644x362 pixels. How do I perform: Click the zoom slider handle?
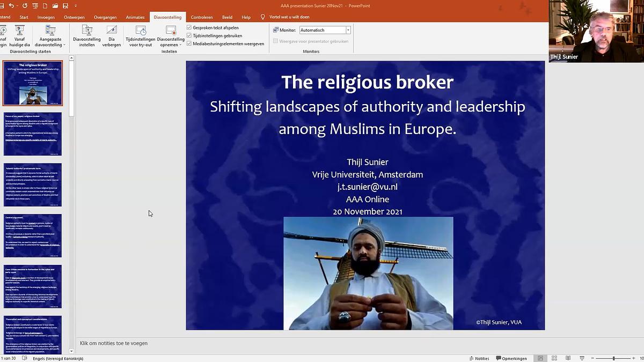pyautogui.click(x=613, y=358)
